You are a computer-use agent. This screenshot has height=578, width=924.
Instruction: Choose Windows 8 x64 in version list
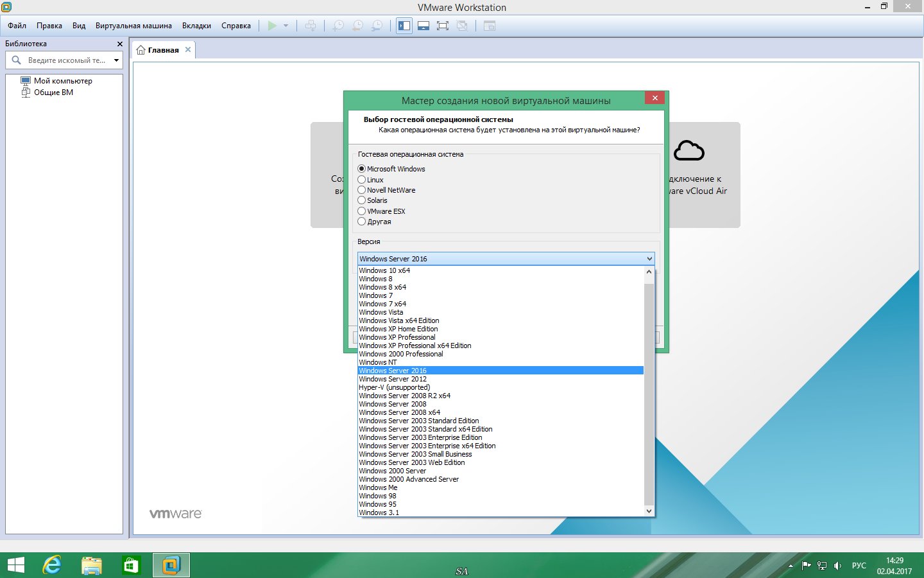point(501,287)
